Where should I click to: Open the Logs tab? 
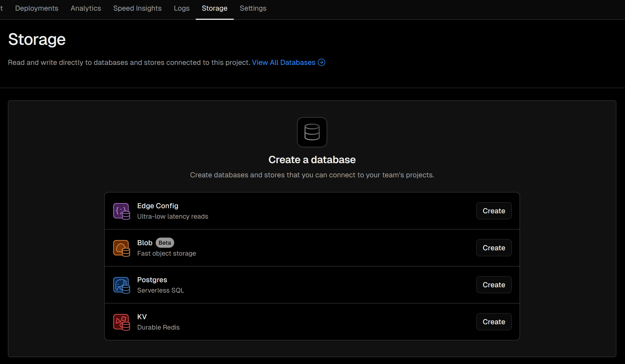click(182, 8)
